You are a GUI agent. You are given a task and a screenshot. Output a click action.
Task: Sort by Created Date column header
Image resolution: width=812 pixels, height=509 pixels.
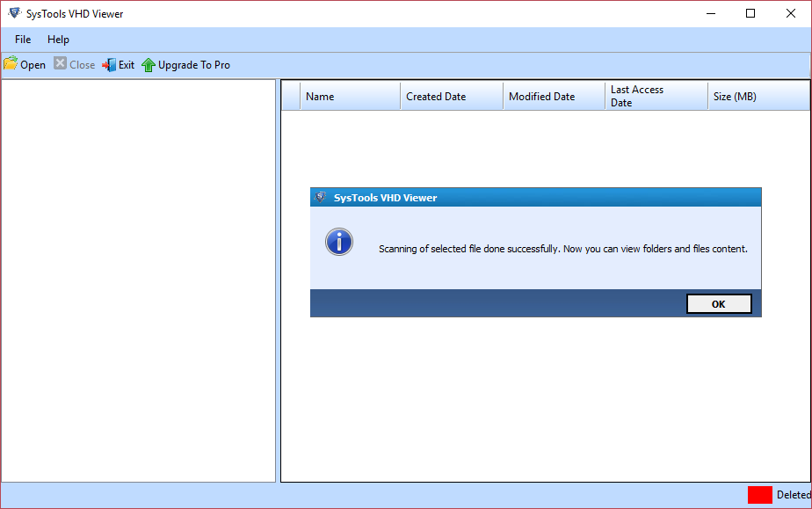(451, 97)
